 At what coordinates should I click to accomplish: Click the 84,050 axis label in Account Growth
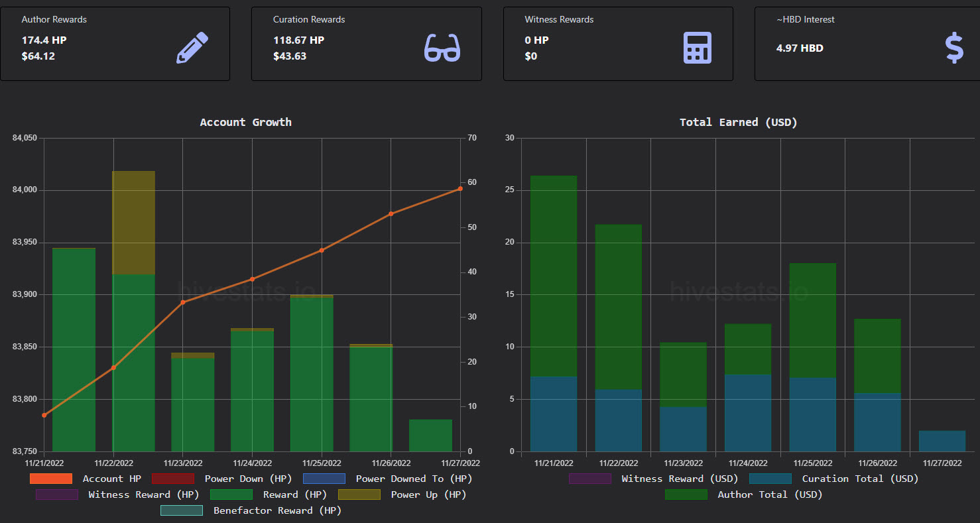(25, 138)
